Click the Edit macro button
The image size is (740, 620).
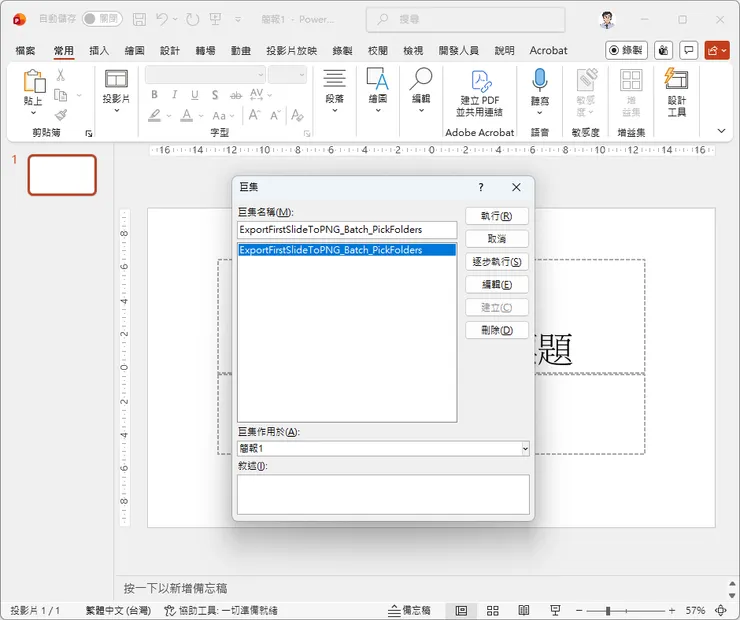point(496,285)
